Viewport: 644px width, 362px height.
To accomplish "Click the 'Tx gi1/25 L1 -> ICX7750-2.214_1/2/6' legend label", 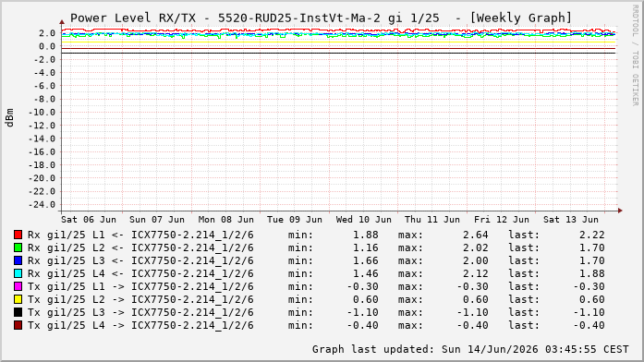I will coord(140,287).
